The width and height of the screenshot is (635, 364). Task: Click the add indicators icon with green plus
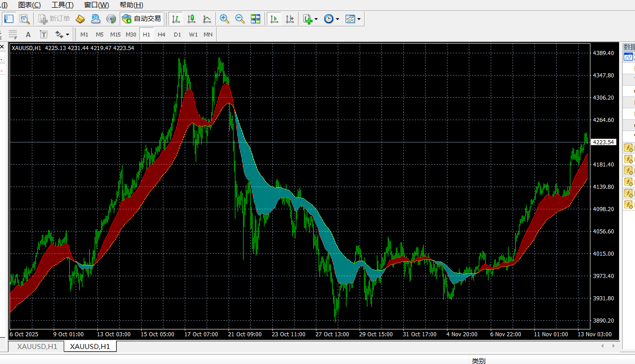308,19
